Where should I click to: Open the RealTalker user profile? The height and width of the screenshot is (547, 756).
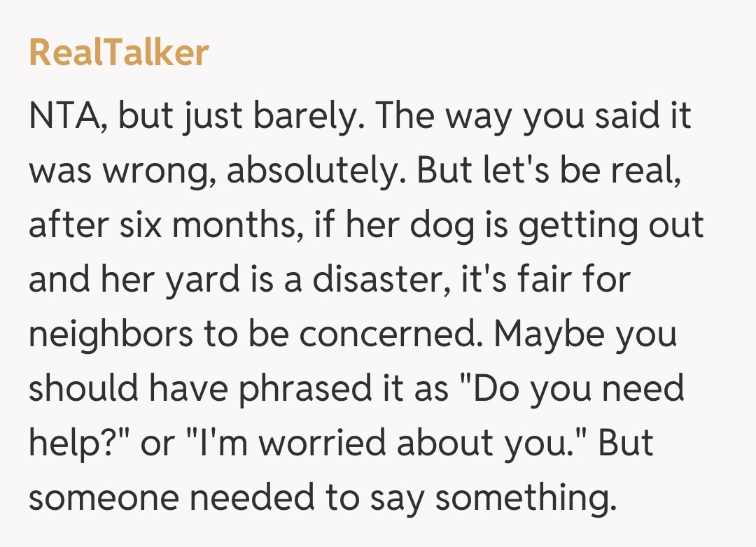tap(119, 53)
